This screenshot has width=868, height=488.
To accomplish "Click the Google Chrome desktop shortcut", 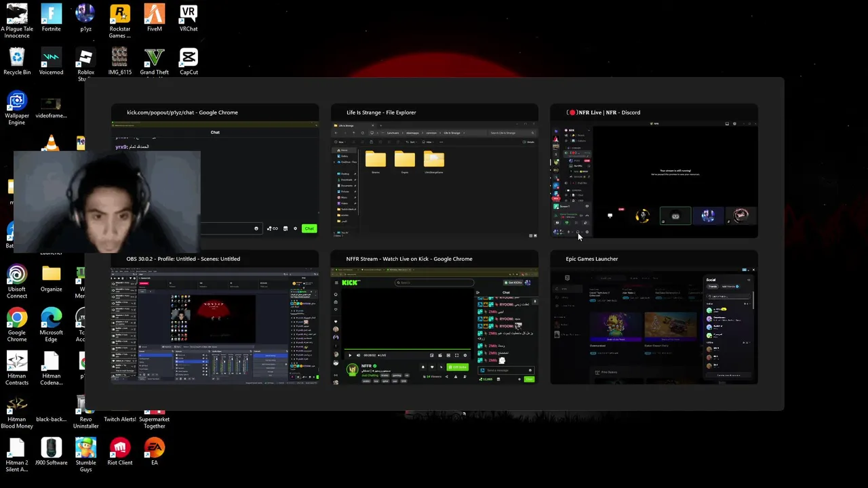I will click(x=17, y=325).
